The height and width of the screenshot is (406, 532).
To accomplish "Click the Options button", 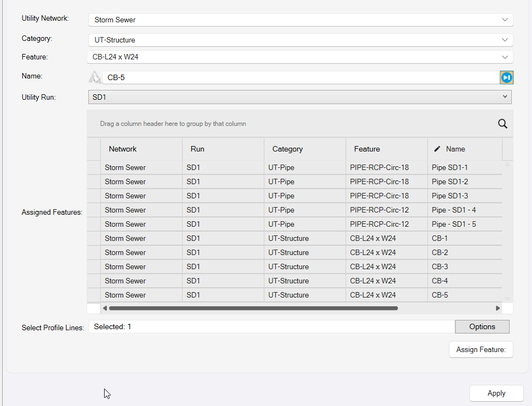I will pyautogui.click(x=482, y=326).
